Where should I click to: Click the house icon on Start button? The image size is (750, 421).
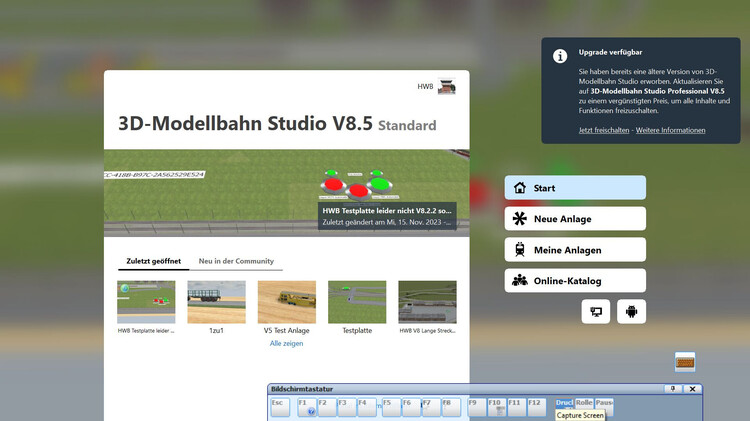click(x=520, y=188)
